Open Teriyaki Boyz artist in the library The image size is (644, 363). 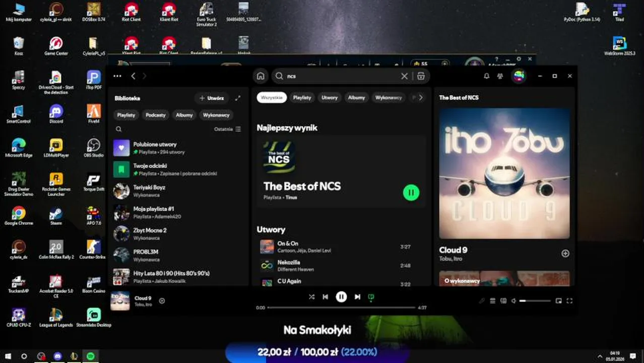click(x=178, y=191)
